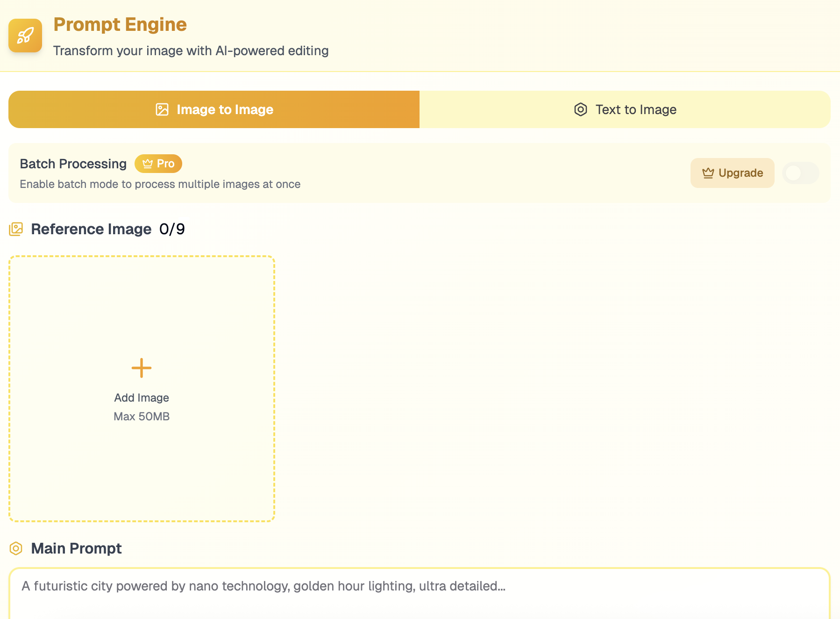Click the picture icon in Image to Image tab
840x619 pixels.
click(x=162, y=109)
